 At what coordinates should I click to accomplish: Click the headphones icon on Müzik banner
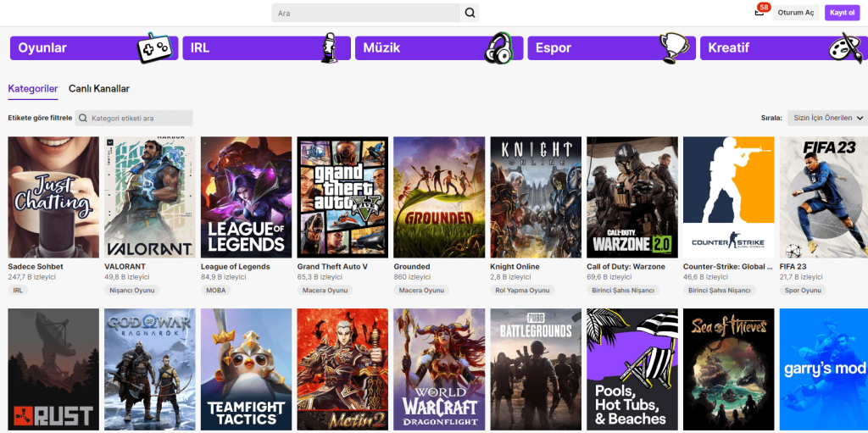click(x=498, y=48)
